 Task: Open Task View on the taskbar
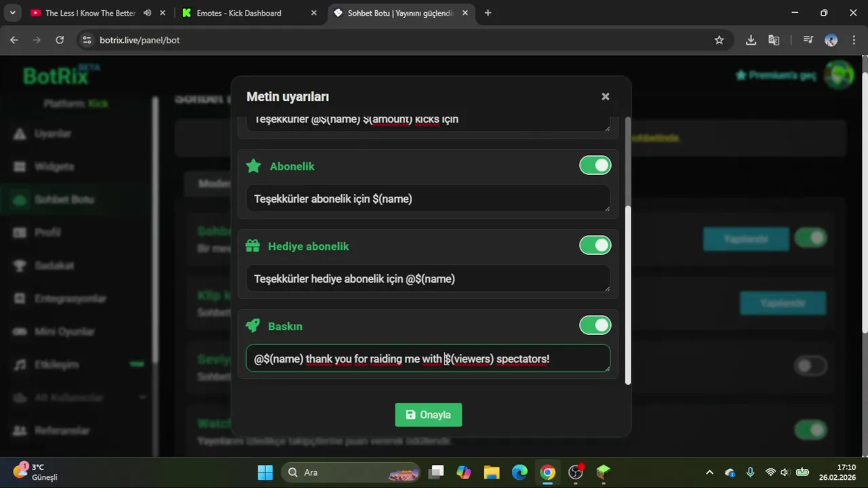[436, 472]
